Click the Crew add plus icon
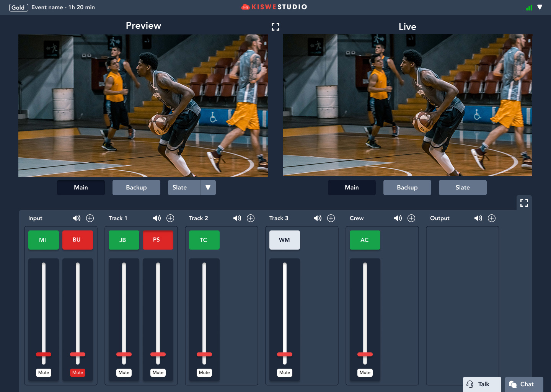Screen dimensions: 551x392 tap(411, 218)
